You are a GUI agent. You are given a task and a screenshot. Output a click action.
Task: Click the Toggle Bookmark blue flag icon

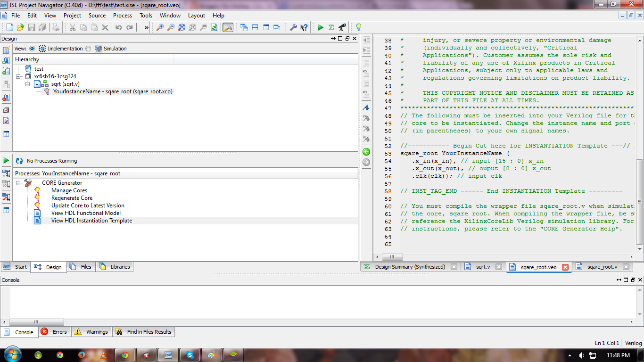(x=366, y=108)
